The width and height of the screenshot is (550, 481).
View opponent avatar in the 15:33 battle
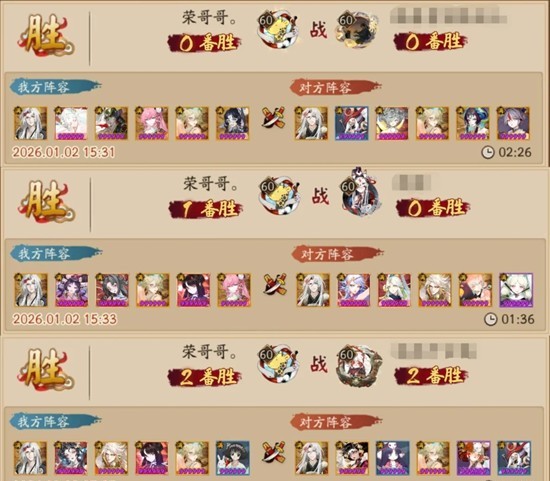(x=360, y=194)
